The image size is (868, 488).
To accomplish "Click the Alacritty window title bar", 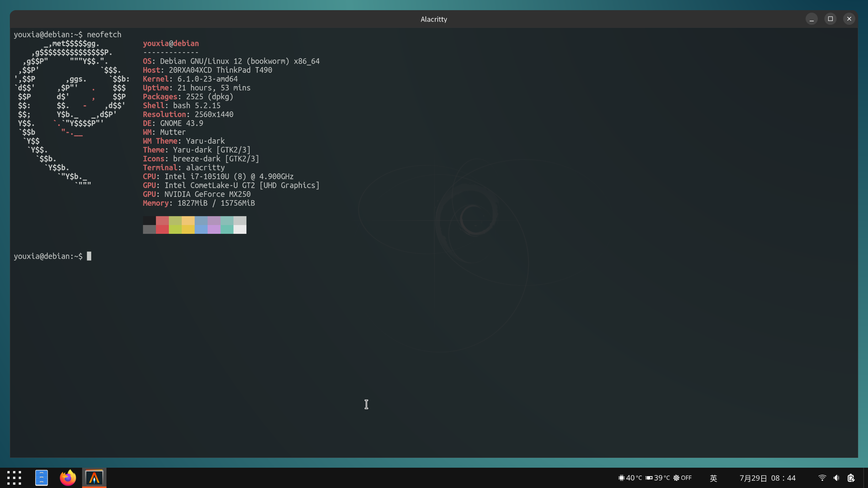I will [434, 19].
